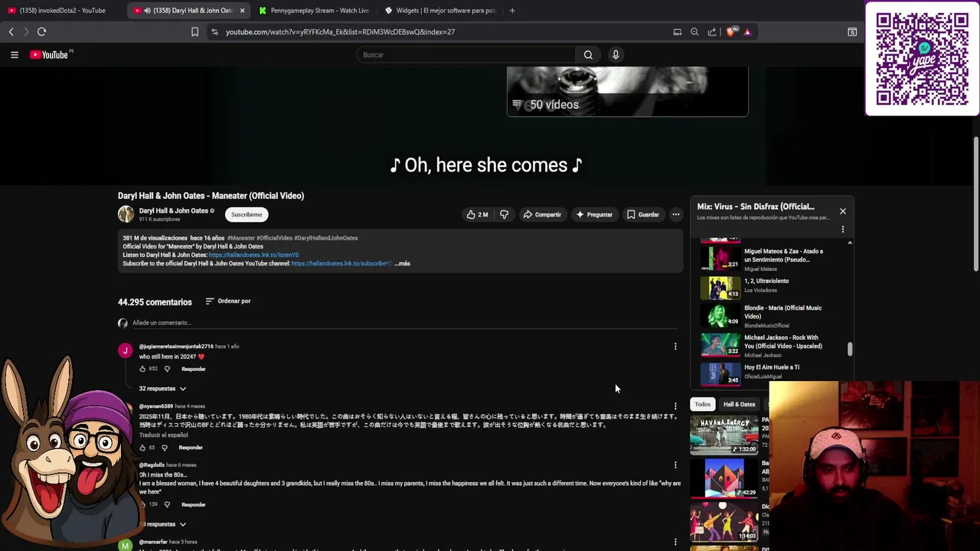
Task: Open browser sidebar search panel icon
Action: [852, 31]
